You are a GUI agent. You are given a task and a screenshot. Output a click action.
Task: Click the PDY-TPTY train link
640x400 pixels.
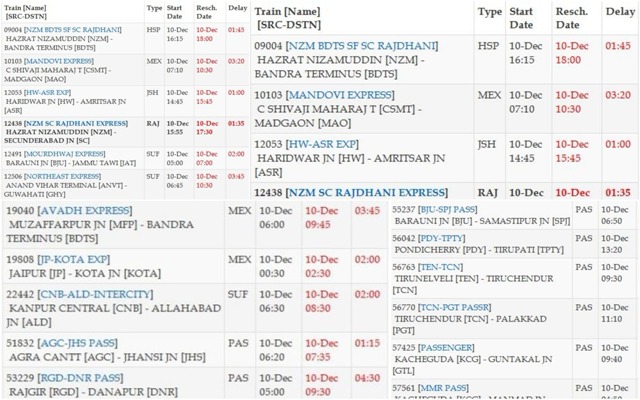(x=445, y=239)
